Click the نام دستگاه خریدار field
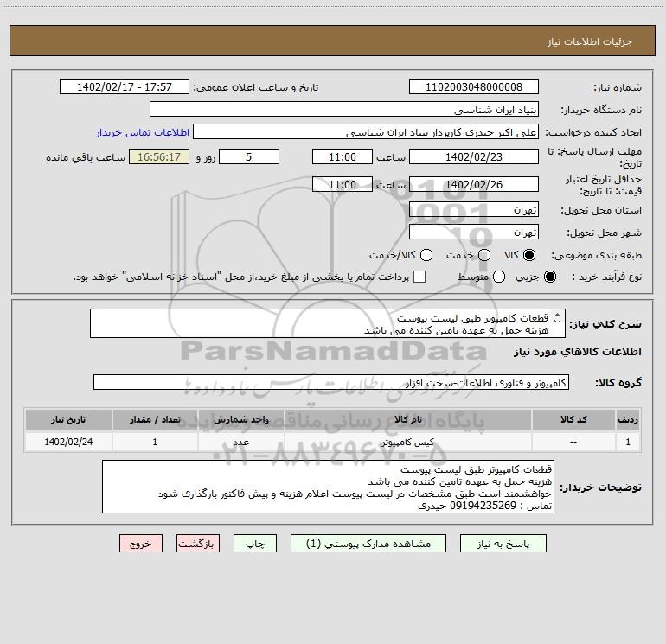The height and width of the screenshot is (644, 666). pos(344,109)
